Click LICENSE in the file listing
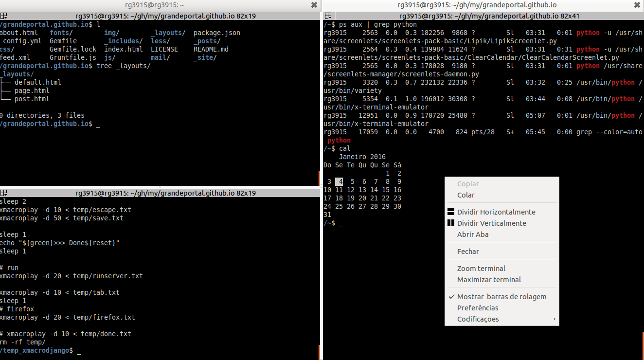 click(x=164, y=50)
